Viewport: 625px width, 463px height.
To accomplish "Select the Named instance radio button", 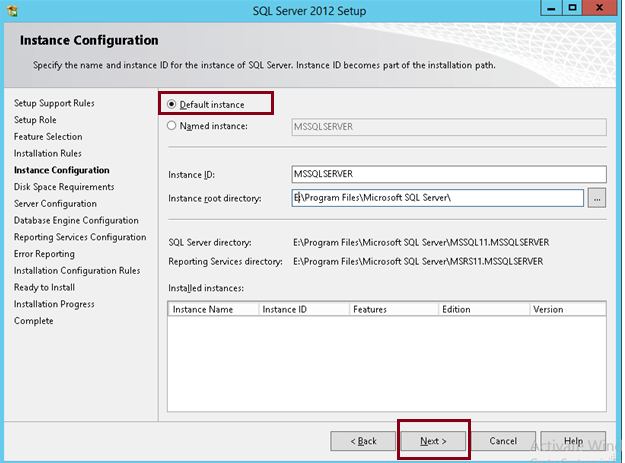I will 171,126.
